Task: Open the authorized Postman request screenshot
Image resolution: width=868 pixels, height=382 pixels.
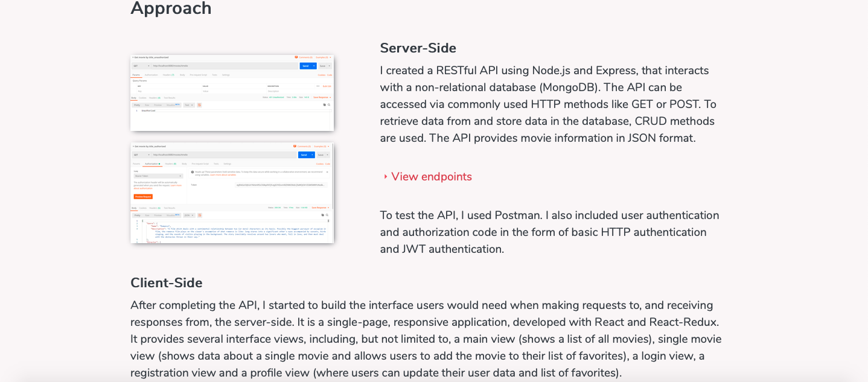Action: click(x=232, y=193)
